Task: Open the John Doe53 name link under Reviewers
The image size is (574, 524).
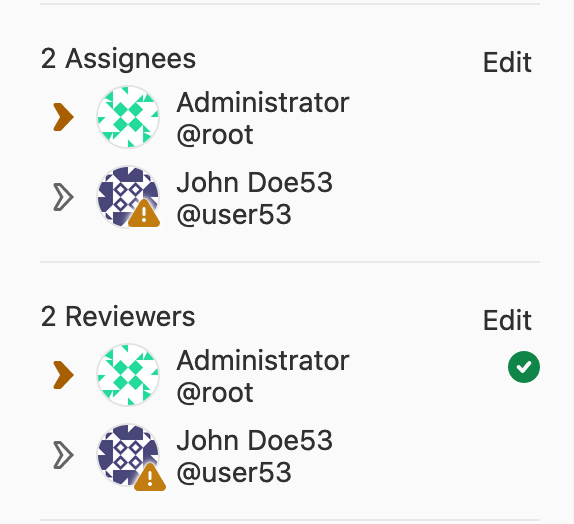Action: pos(254,440)
